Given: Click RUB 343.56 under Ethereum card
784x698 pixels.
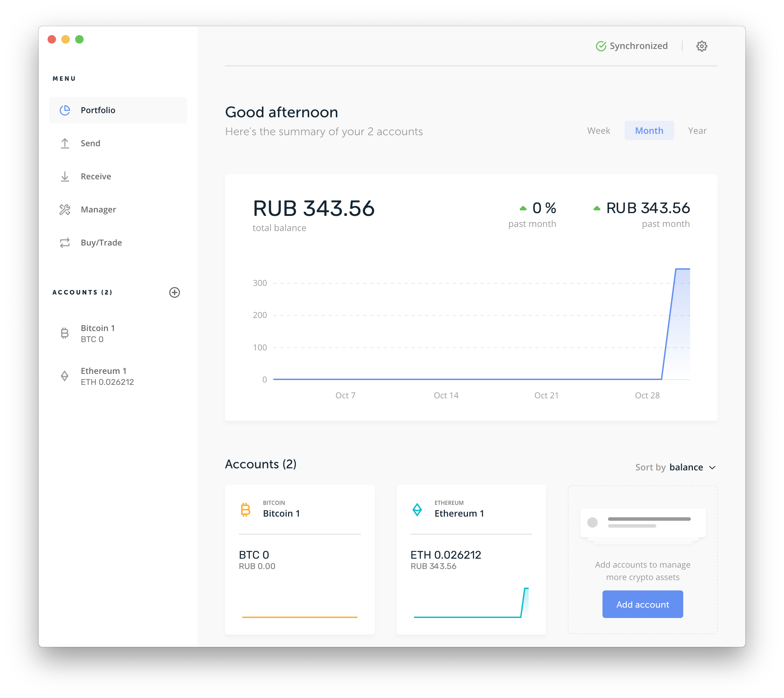Looking at the screenshot, I should point(433,566).
